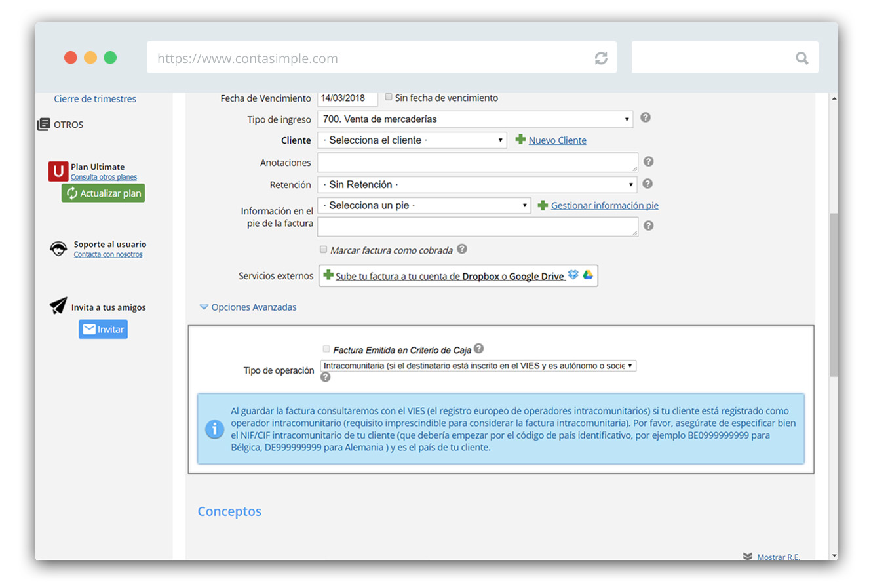The width and height of the screenshot is (869, 588).
Task: Click the Plan Ultimate label
Action: click(98, 167)
